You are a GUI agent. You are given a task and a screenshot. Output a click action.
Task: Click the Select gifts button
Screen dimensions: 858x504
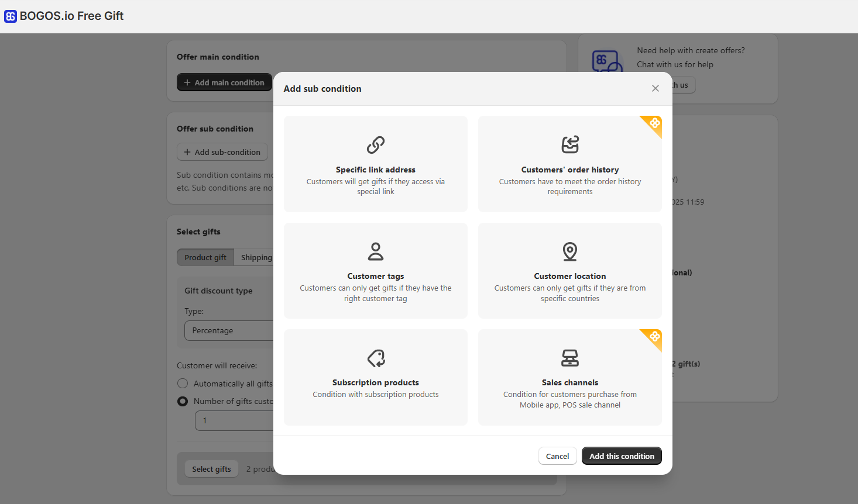(211, 469)
